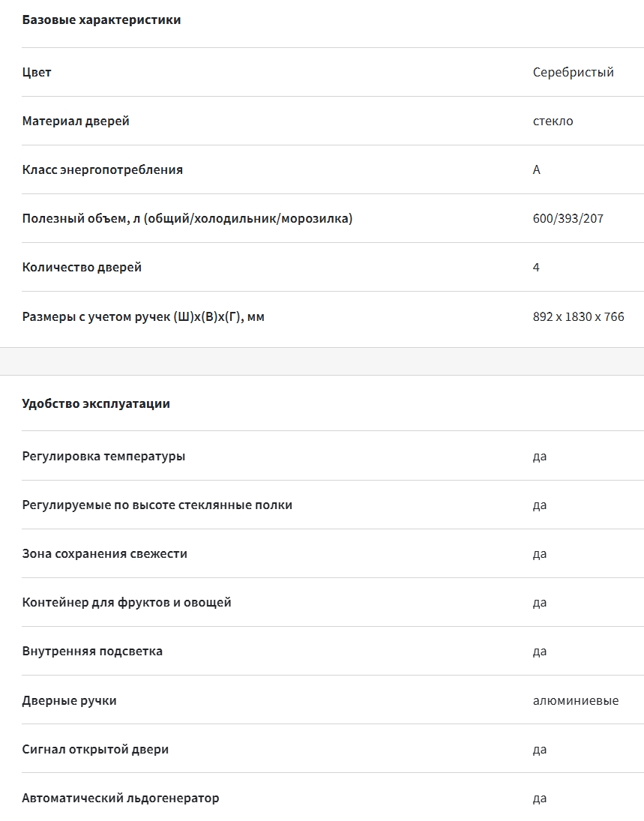Click the dimensions value '892 x 1830 x 766'

579,316
